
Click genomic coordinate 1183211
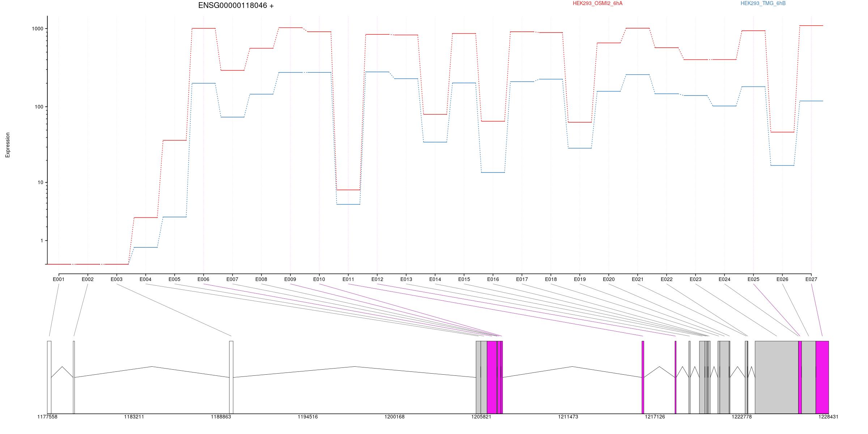tap(134, 417)
